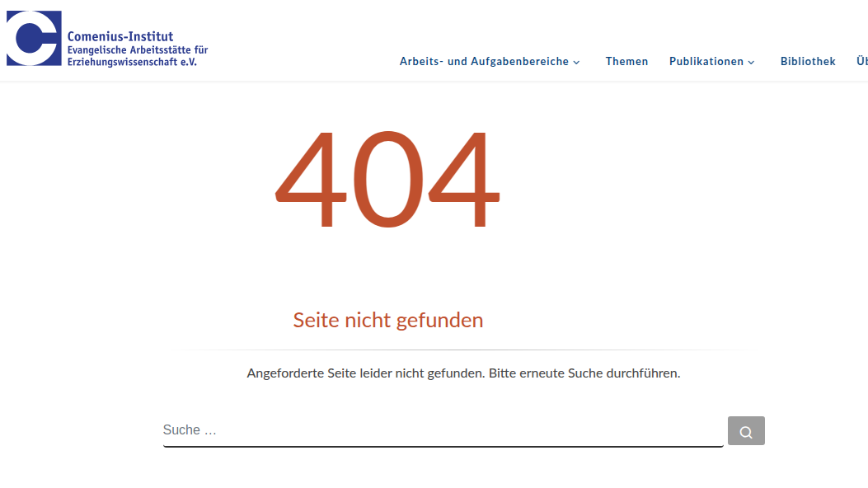The image size is (868, 488).
Task: Open the Arbeits- und Aufgabenbereiche menu
Action: (x=484, y=61)
